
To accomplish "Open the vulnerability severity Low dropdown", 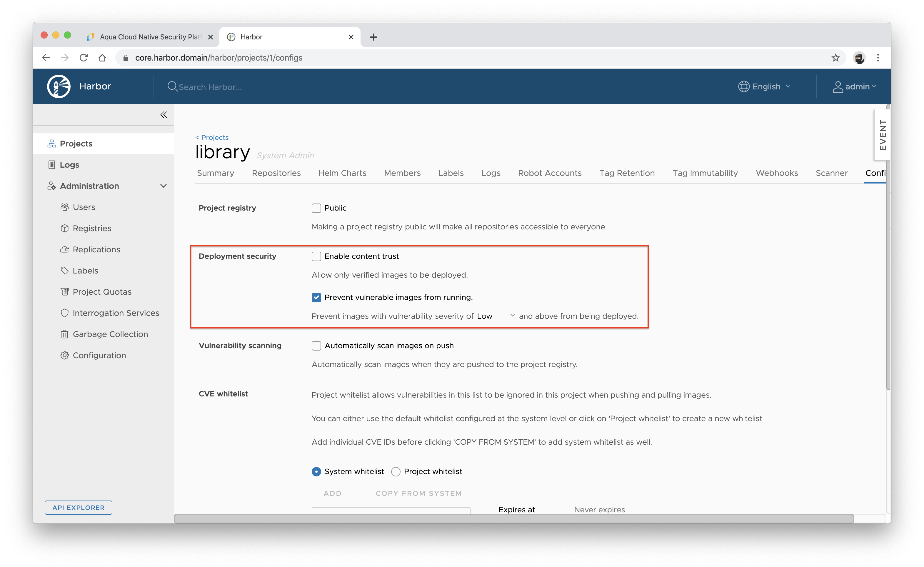I will point(496,316).
